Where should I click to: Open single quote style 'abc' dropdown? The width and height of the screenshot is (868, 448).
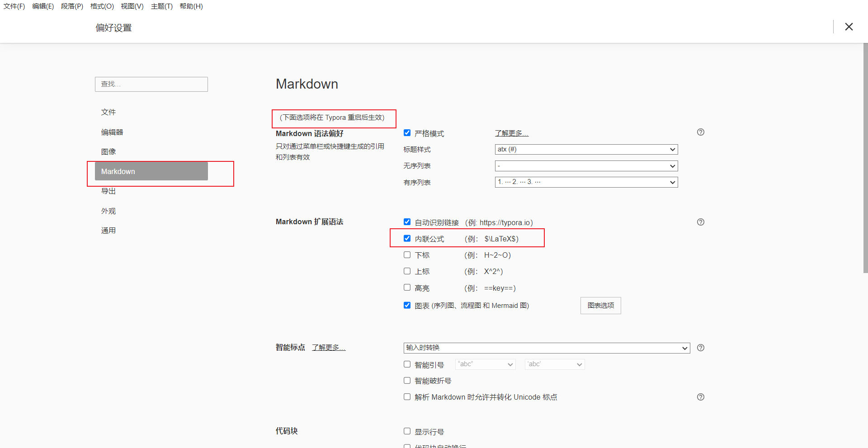point(555,364)
